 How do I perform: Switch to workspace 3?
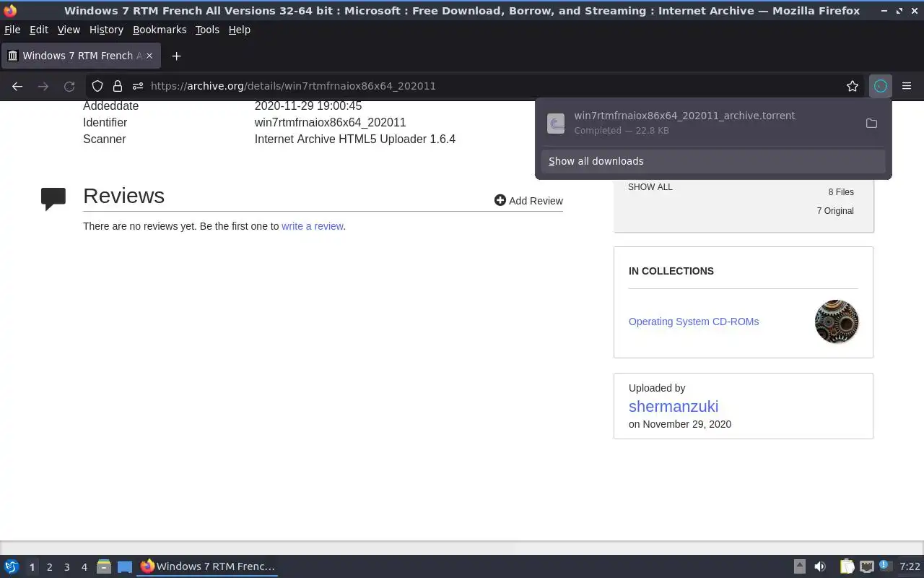66,567
